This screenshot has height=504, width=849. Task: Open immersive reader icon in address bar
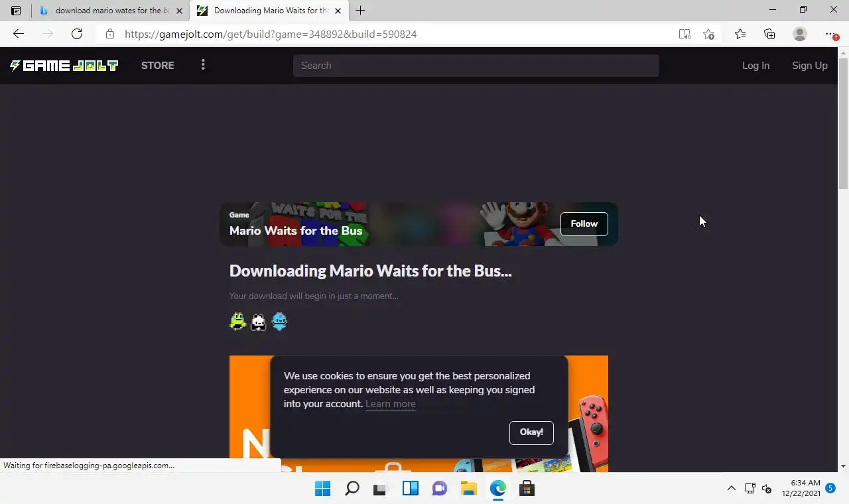pyautogui.click(x=685, y=34)
